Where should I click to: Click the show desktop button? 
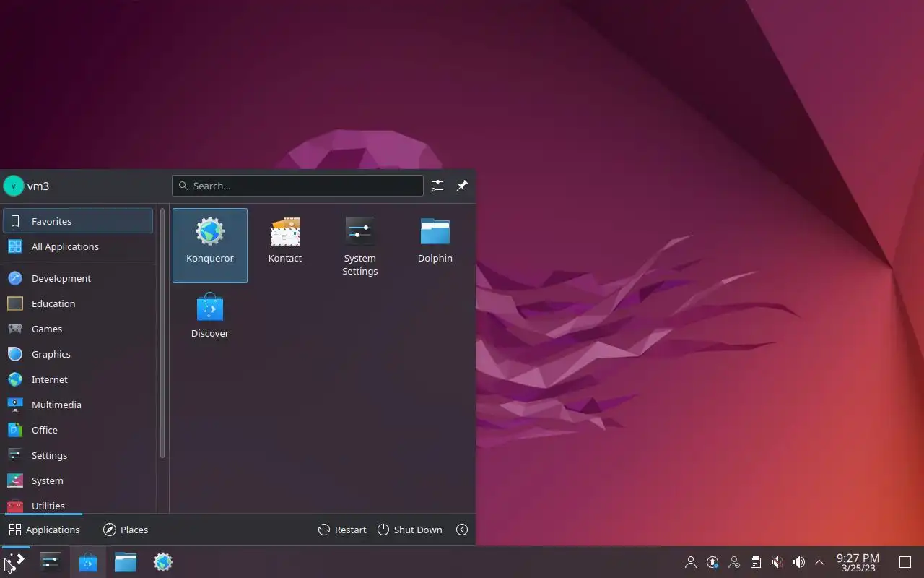pos(905,562)
